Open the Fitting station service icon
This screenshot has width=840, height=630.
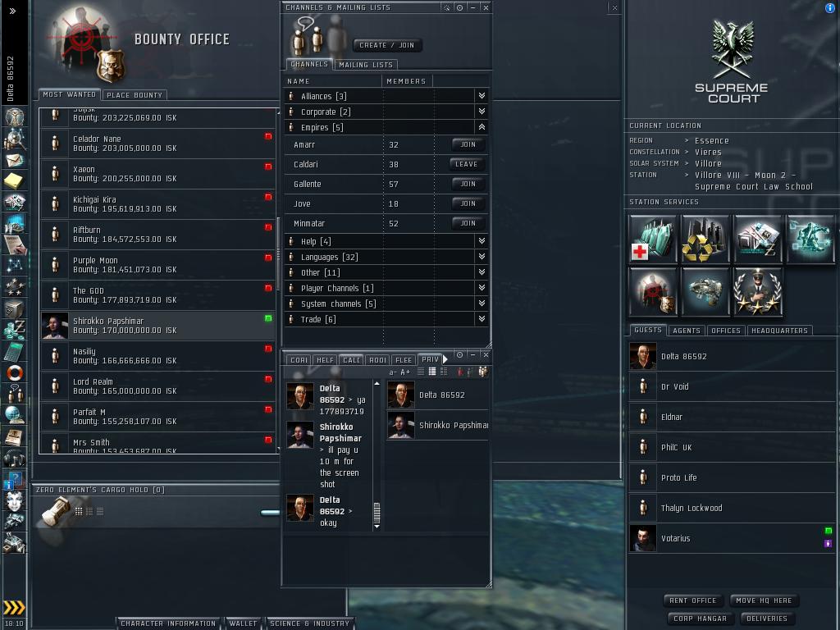705,291
